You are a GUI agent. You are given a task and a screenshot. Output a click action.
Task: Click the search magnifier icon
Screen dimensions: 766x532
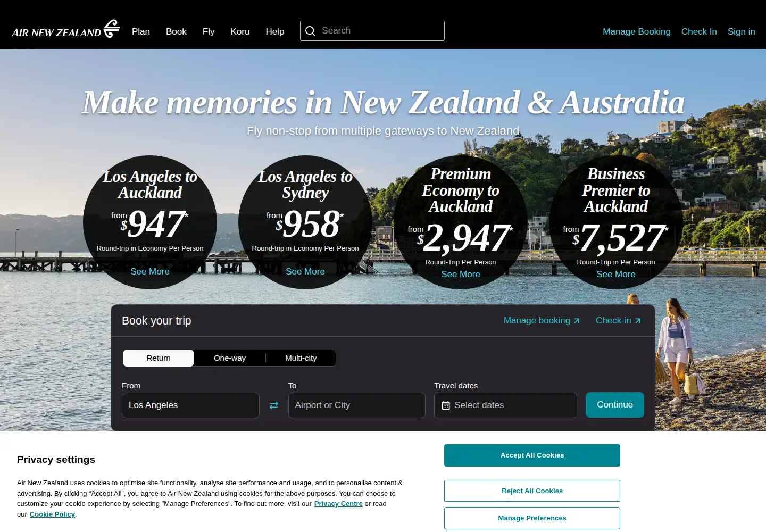click(310, 31)
